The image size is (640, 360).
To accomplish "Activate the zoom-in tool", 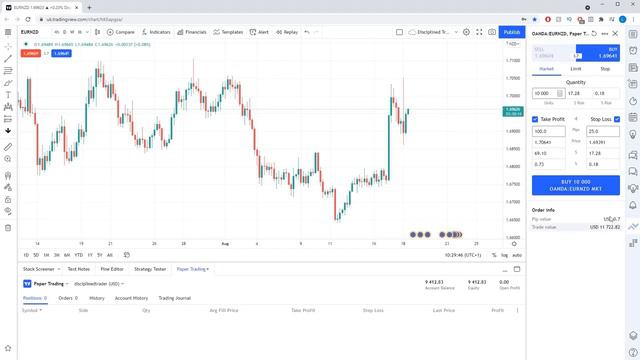I will click(x=8, y=159).
